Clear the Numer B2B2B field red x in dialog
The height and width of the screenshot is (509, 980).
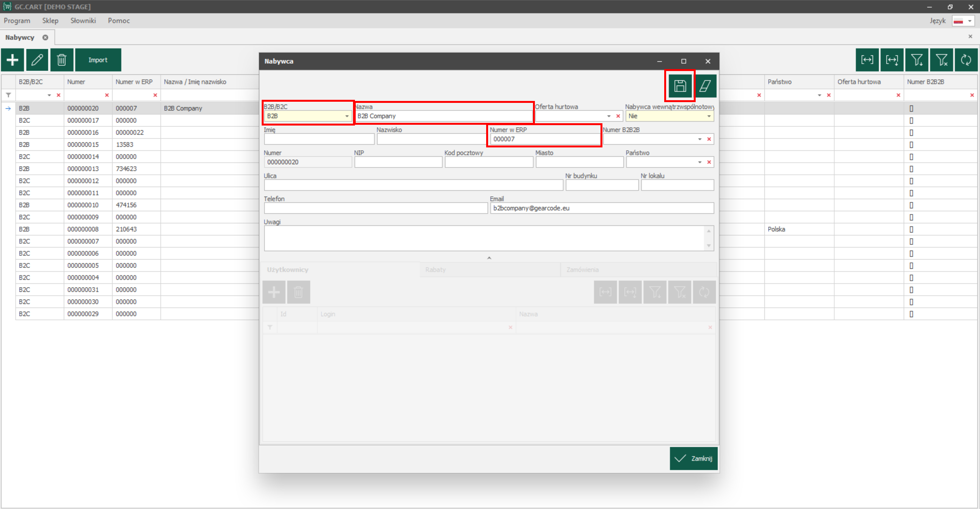[x=709, y=139]
